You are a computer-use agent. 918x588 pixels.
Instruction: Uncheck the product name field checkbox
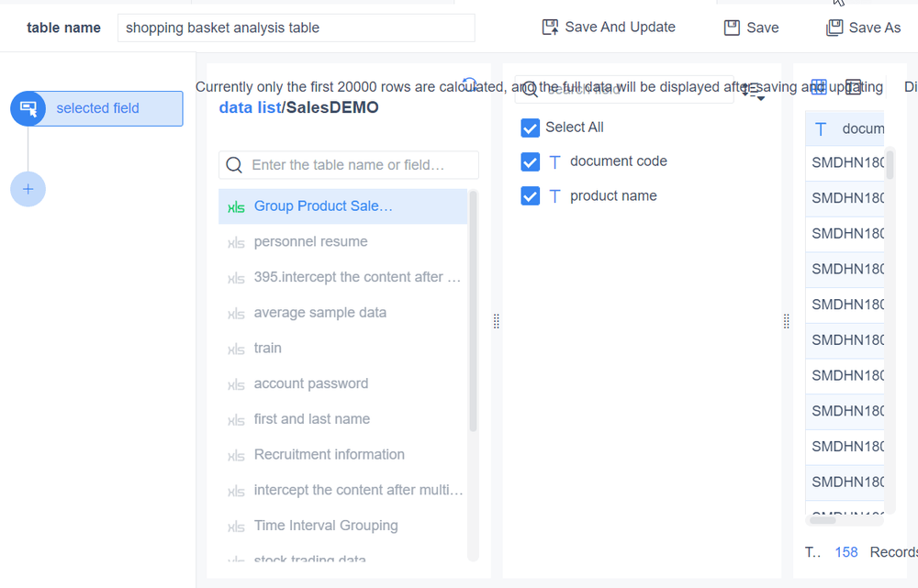coord(530,196)
